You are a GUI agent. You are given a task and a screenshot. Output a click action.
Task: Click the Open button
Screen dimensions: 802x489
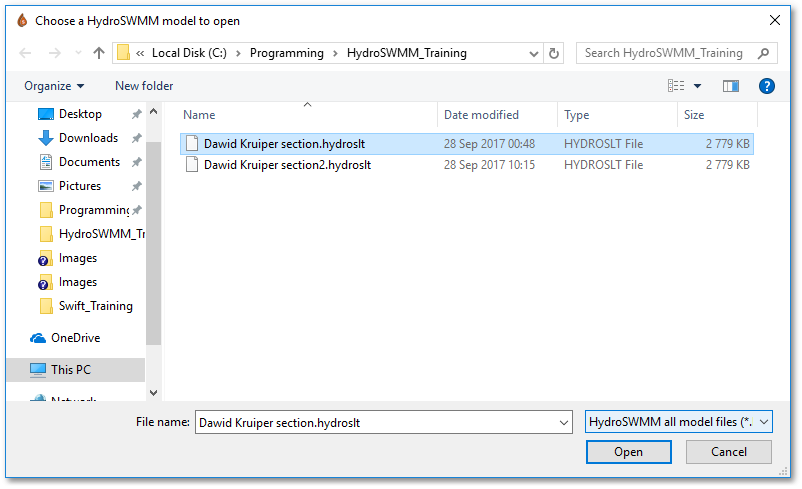(x=628, y=452)
